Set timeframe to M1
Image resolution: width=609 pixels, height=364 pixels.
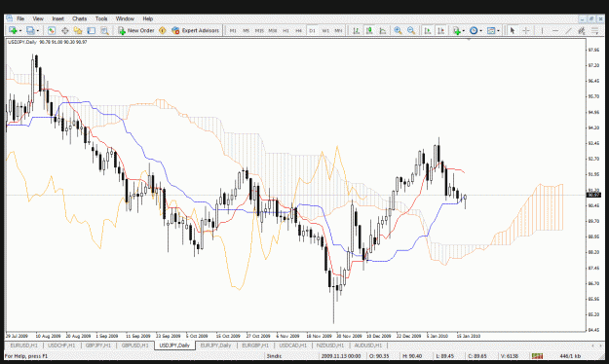(x=233, y=30)
